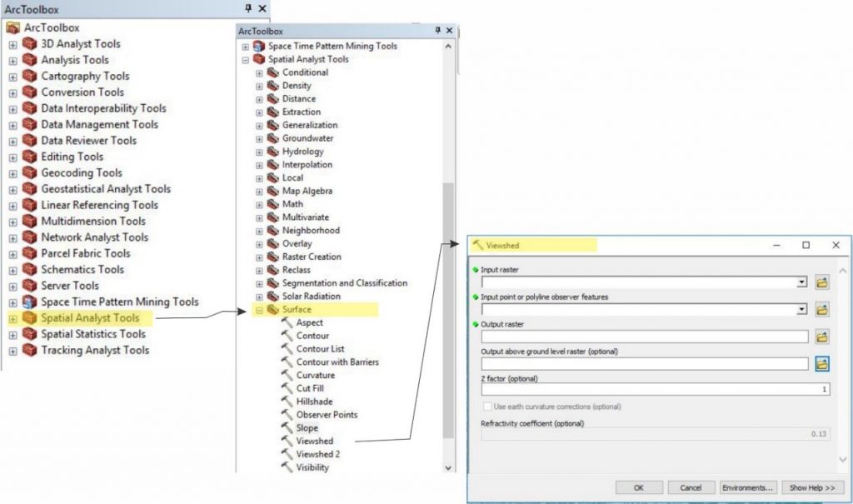Select Parcel Fabric Tools item
This screenshot has height=504, width=853.
click(86, 253)
